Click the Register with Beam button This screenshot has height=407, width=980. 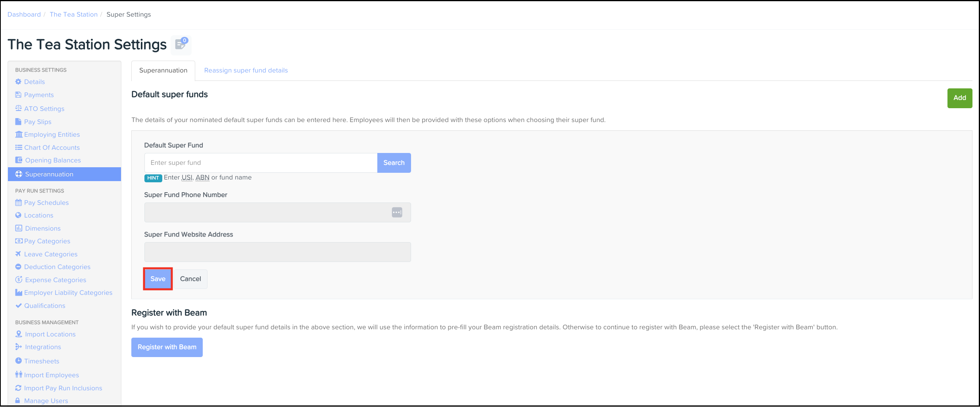click(167, 347)
